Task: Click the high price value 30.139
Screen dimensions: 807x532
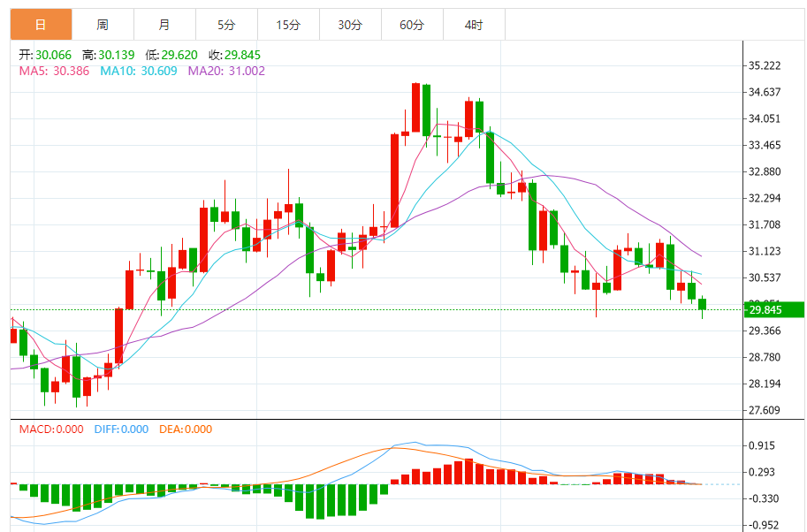Action: [117, 55]
